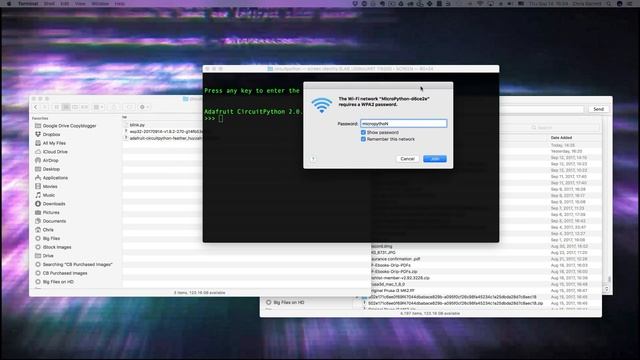The width and height of the screenshot is (640, 360).
Task: Click the Send button in rear window
Action: [x=598, y=109]
